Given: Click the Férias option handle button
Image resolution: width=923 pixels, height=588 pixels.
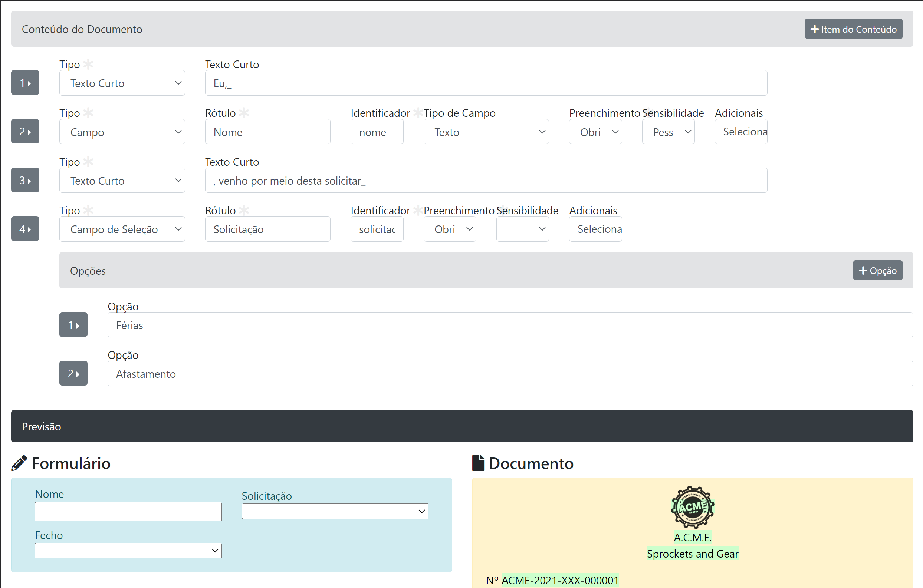Looking at the screenshot, I should tap(73, 325).
